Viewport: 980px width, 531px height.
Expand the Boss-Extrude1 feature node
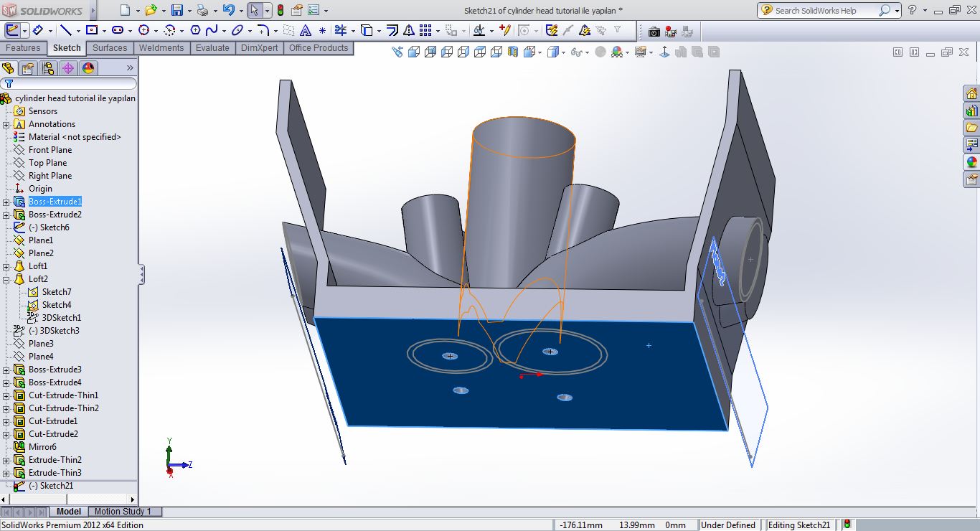[x=6, y=202]
